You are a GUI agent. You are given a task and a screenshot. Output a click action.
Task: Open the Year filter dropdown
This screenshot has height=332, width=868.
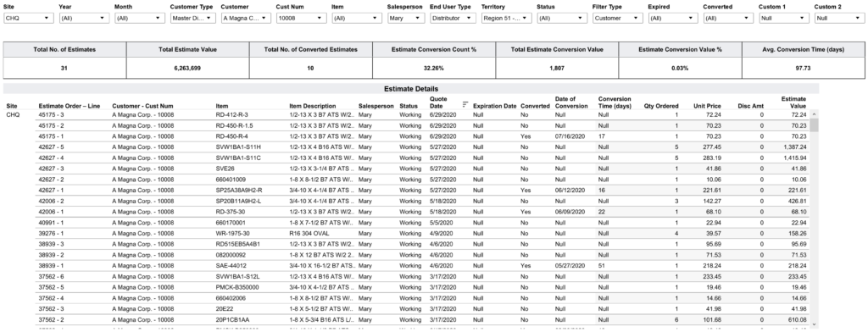(84, 19)
